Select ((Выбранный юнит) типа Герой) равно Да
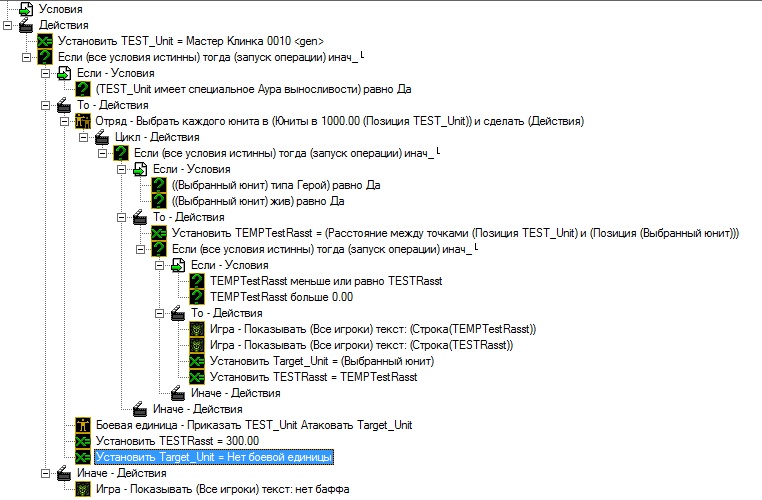 coord(276,185)
